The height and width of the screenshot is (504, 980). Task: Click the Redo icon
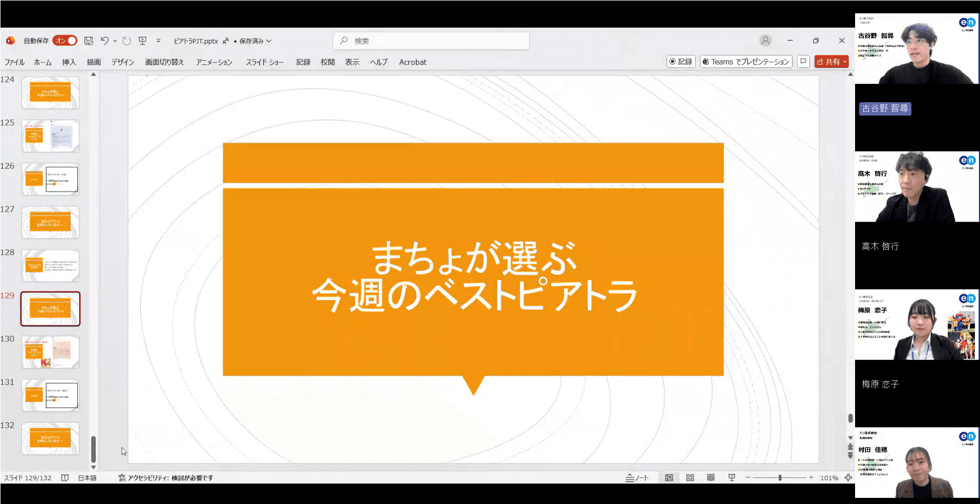(126, 41)
